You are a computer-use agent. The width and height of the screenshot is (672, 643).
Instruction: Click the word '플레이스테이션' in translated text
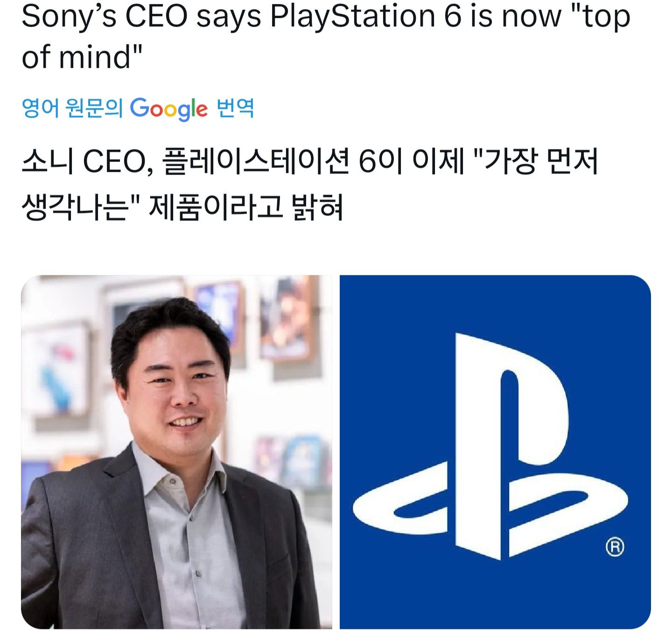coord(256,162)
